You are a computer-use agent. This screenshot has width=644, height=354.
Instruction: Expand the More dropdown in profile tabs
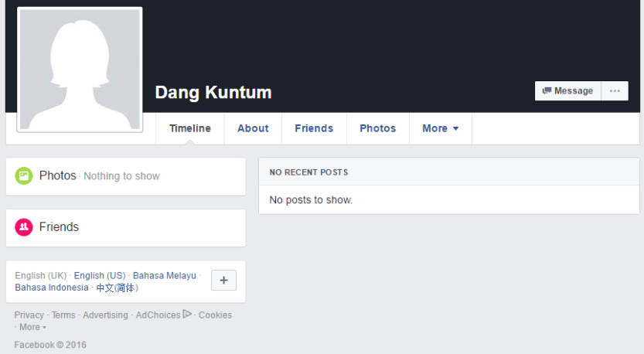(440, 129)
